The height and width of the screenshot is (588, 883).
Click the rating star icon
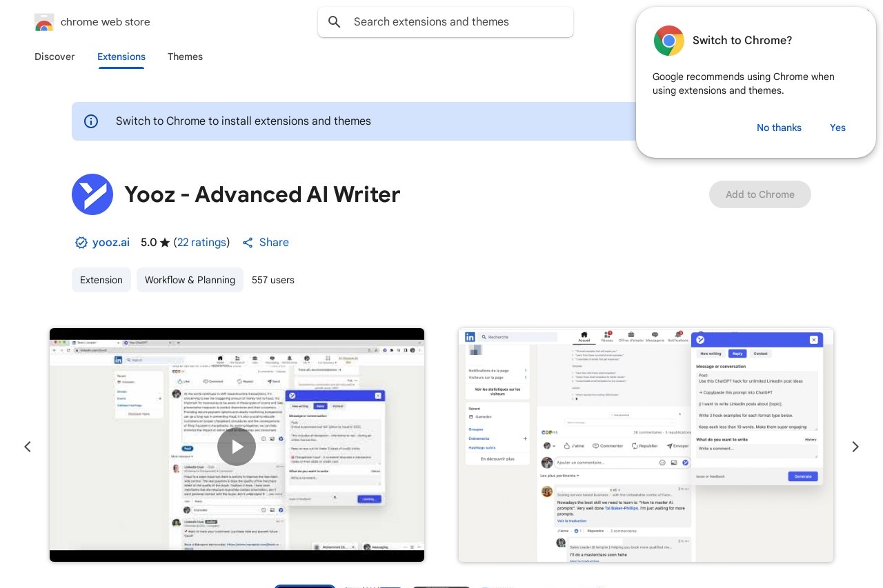[x=165, y=243]
